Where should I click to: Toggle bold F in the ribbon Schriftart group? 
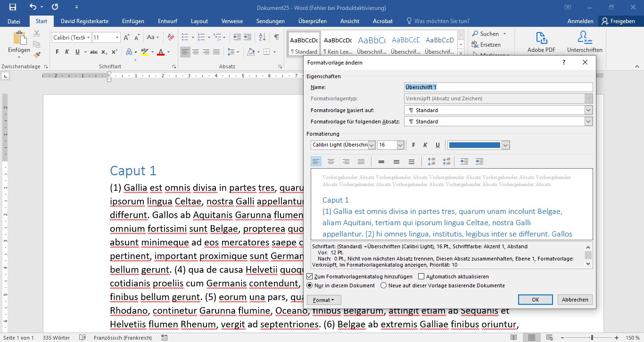[57, 52]
